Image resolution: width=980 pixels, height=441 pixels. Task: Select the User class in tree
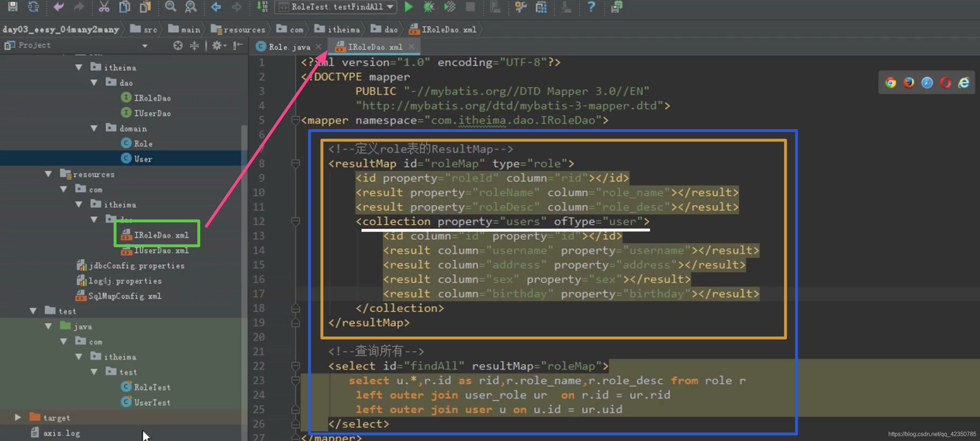coord(137,159)
